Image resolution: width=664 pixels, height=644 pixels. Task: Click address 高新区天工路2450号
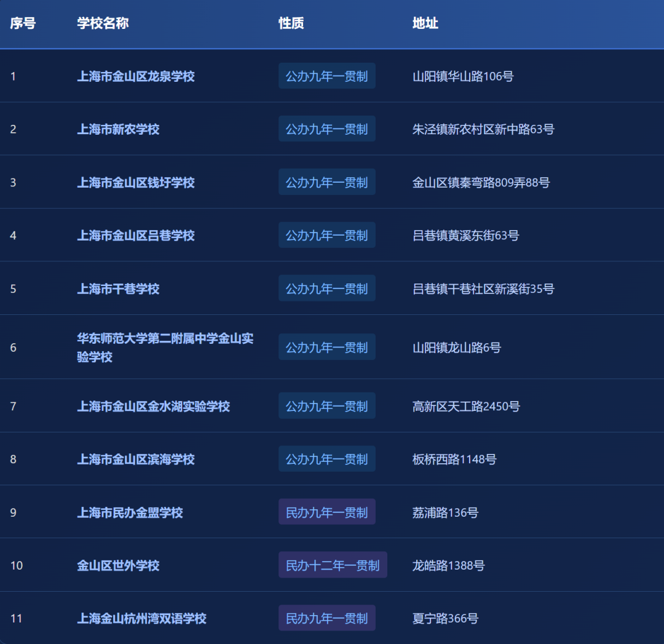466,407
